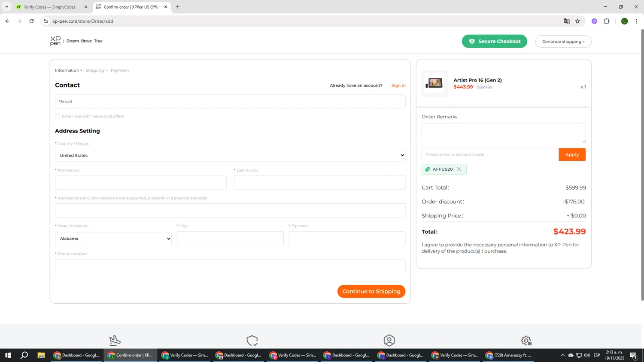Click the XP-Pen logo

(55, 41)
